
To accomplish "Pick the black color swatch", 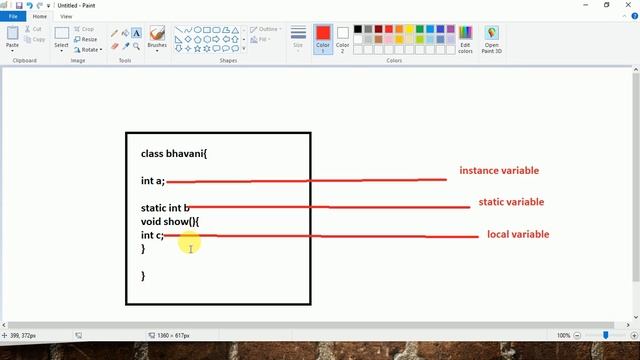I will [x=358, y=29].
